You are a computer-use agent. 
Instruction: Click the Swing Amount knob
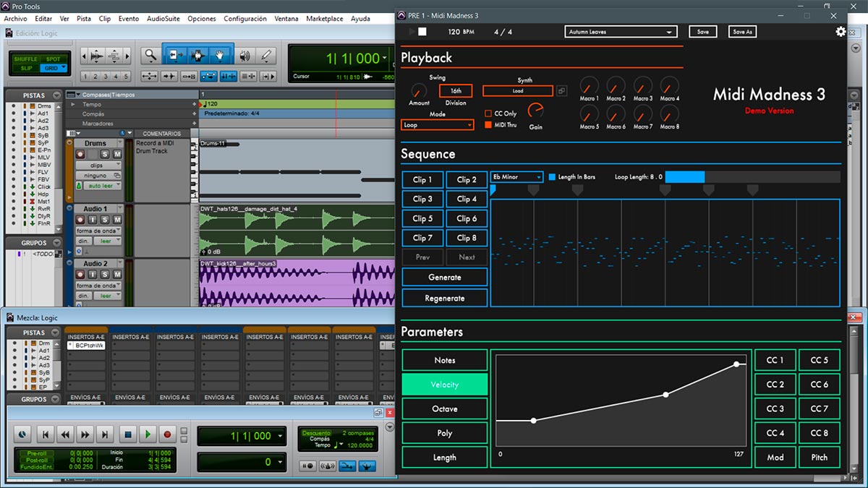(x=419, y=91)
